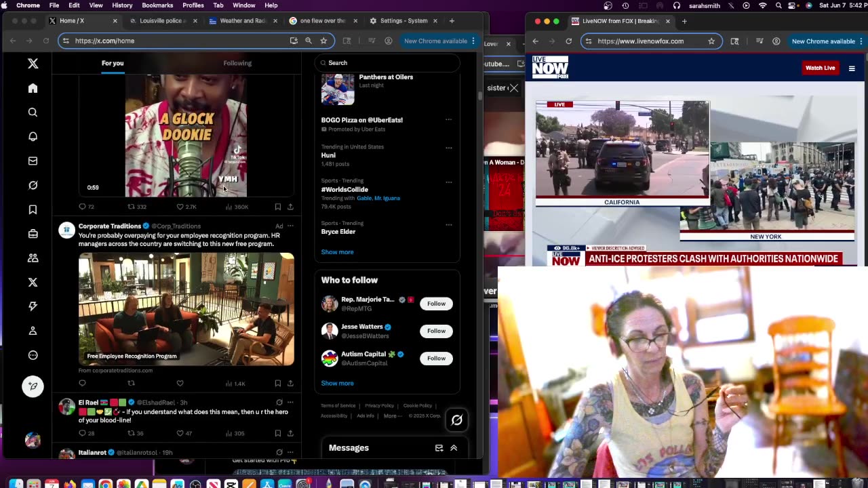Open more options on Corporate Traditions ad
This screenshot has height=488, width=868.
click(290, 226)
